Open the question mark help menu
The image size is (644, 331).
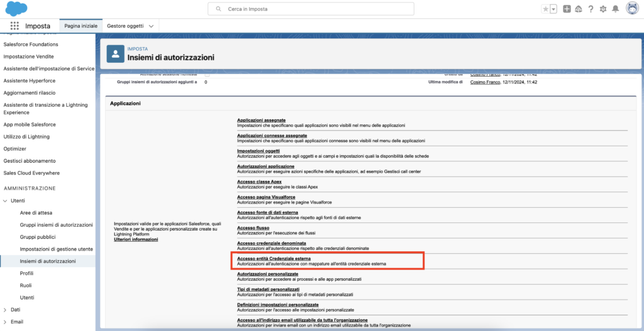click(x=591, y=9)
